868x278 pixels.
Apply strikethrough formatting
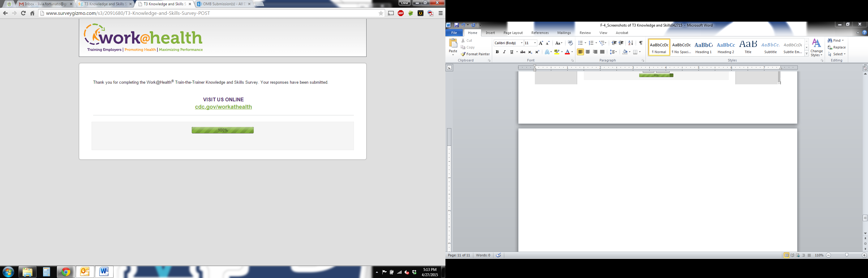click(x=522, y=52)
